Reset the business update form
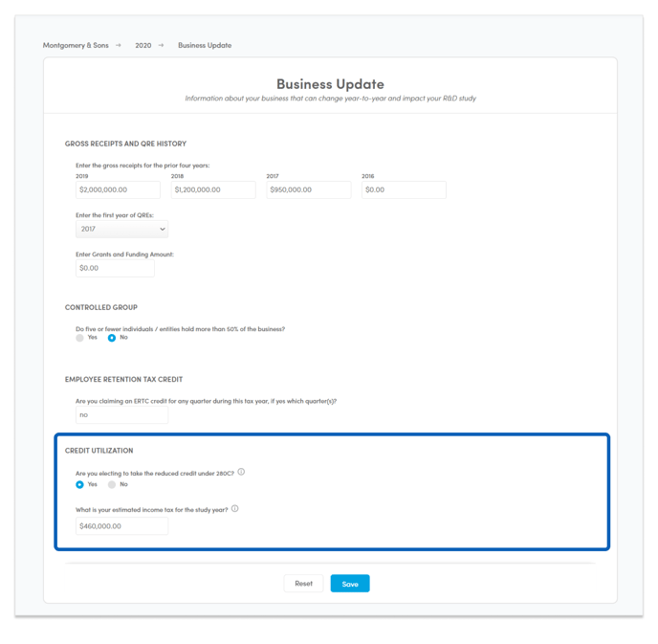658x644 pixels. (304, 584)
